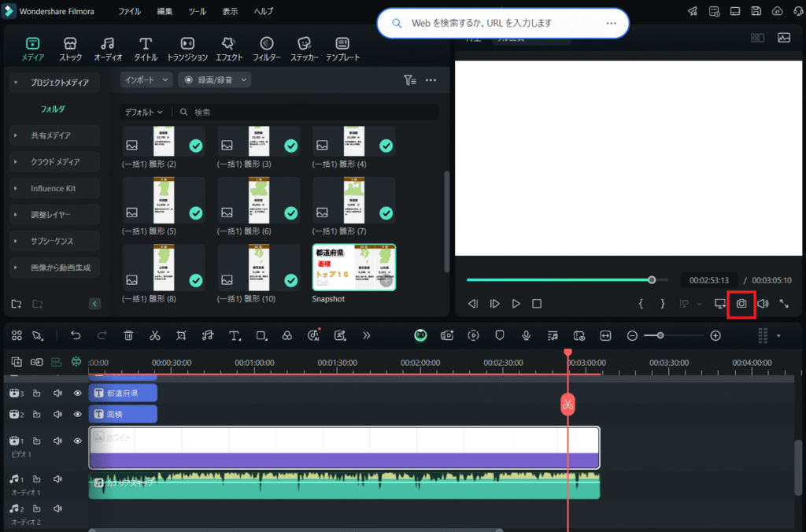806x532 pixels.
Task: Toggle lock on video track 3
Action: (x=37, y=393)
